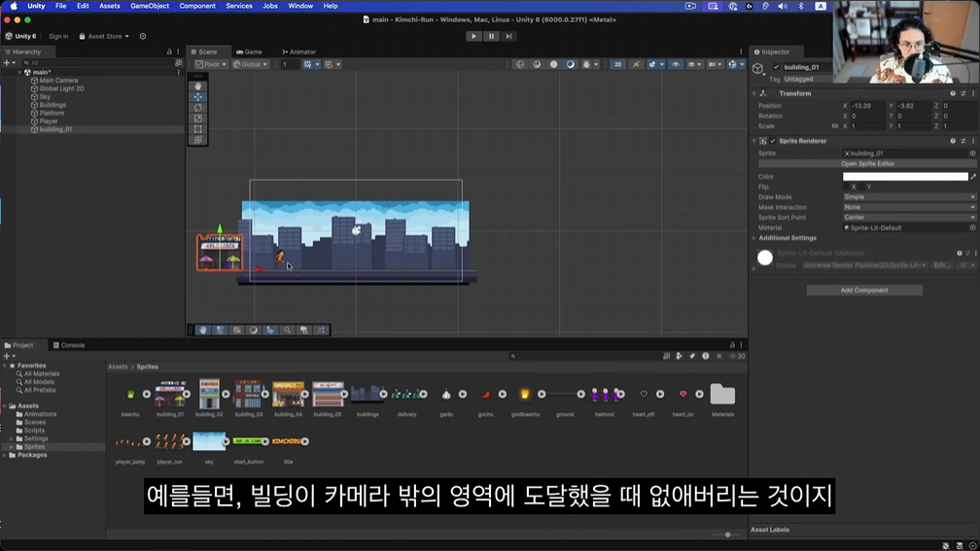Select Global Light 2D in Hierarchy
Viewport: 980px width, 551px height.
point(61,88)
